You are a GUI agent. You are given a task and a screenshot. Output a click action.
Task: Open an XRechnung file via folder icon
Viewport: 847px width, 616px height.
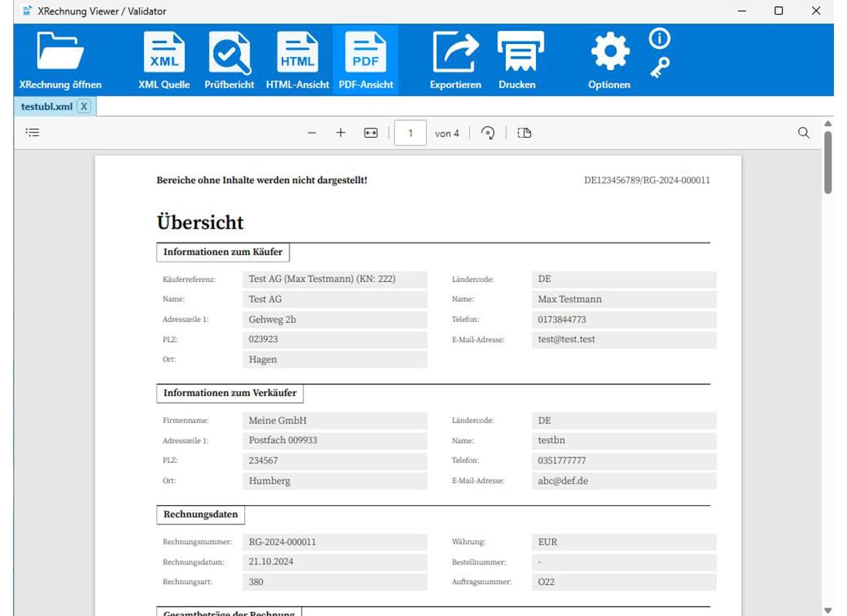[x=60, y=60]
